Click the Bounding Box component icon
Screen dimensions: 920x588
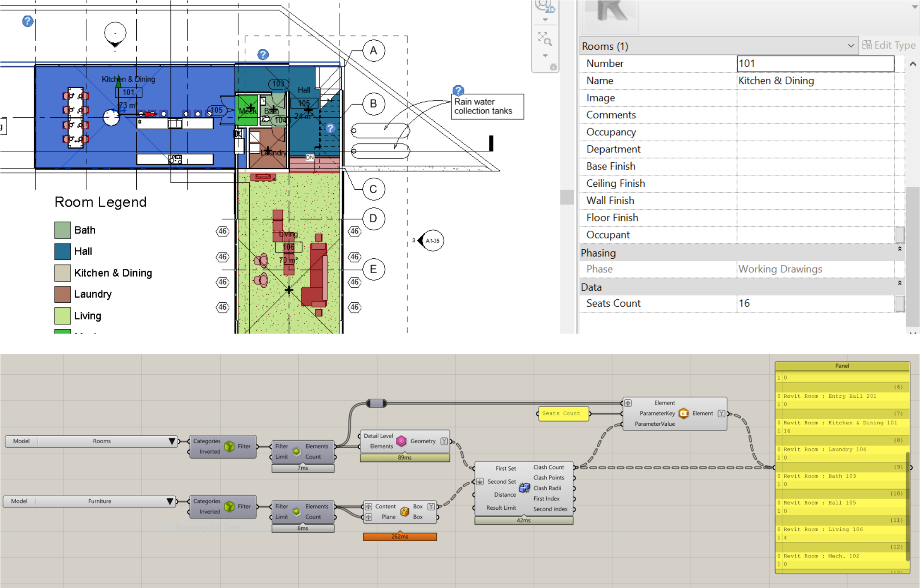(x=405, y=511)
